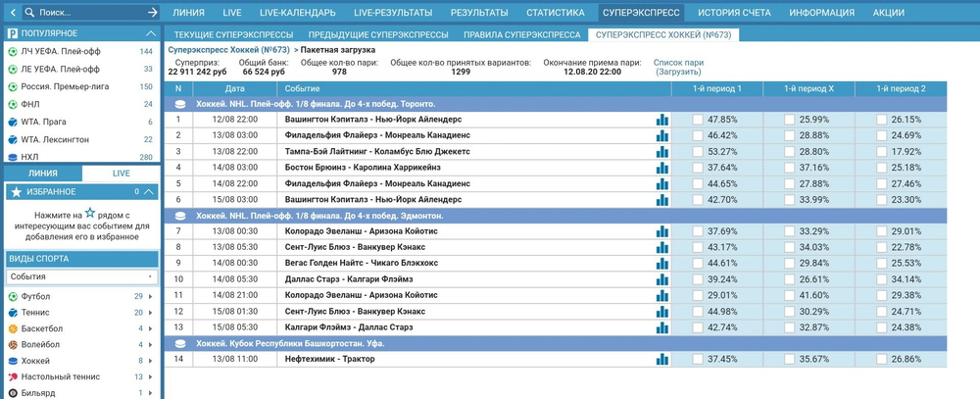Open statistics chart icon for Даллас Старз - Калгари Флэймз
The height and width of the screenshot is (399, 980).
click(x=661, y=279)
